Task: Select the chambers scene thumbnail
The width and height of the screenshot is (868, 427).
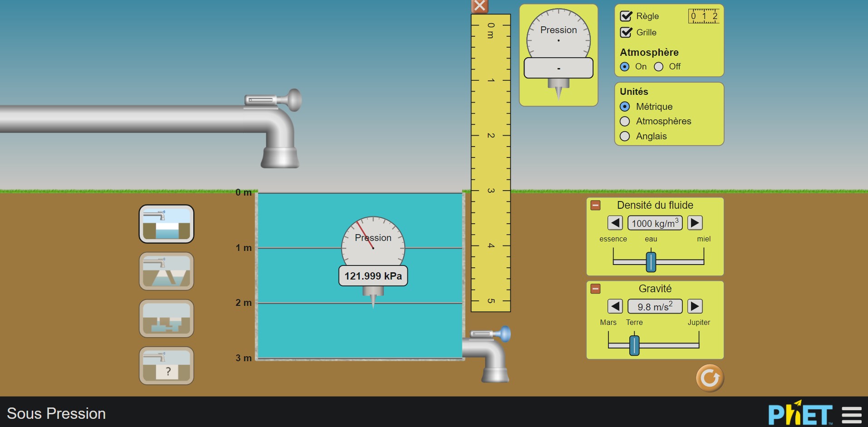Action: point(166,319)
